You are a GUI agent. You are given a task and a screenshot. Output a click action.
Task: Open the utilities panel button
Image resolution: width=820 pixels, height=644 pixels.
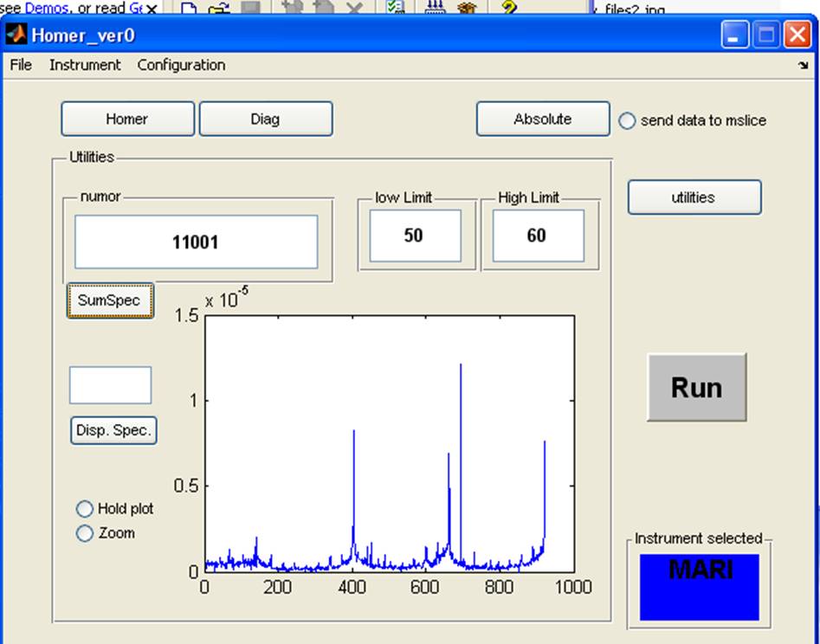coord(694,197)
